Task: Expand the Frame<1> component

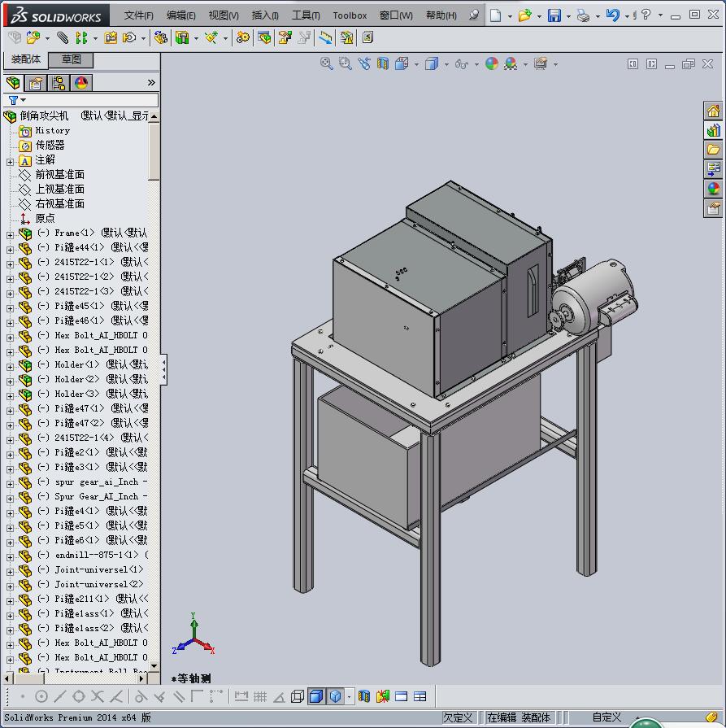Action: pos(10,235)
